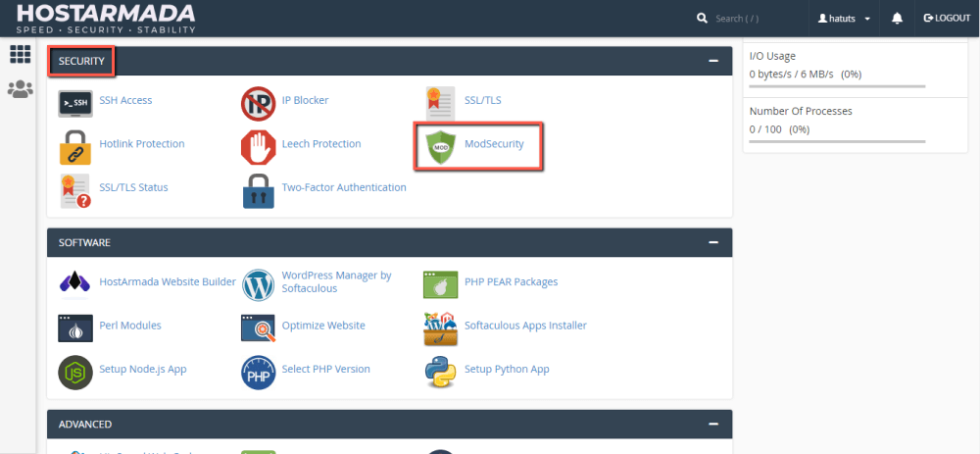The height and width of the screenshot is (454, 980).
Task: Open the IP Blocker link
Action: pos(305,100)
